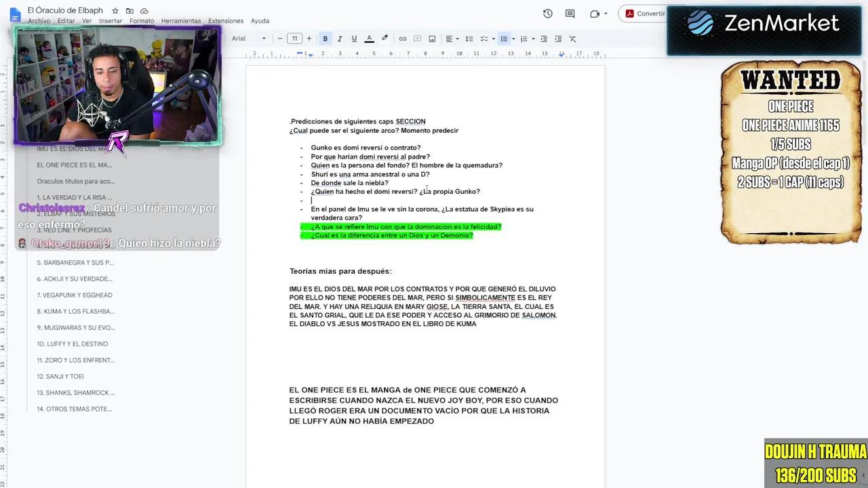Apply a checklist to the text
868x488 pixels.
484,39
